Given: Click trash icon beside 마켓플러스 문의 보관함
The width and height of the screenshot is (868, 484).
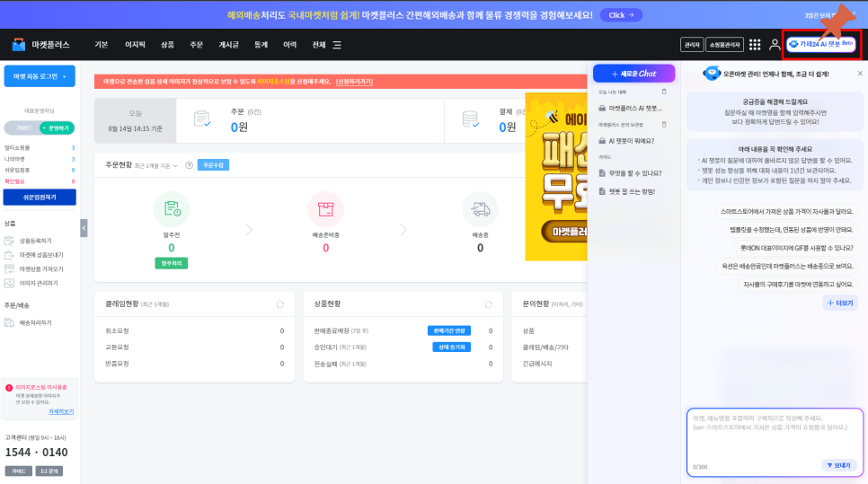Looking at the screenshot, I should coord(664,125).
